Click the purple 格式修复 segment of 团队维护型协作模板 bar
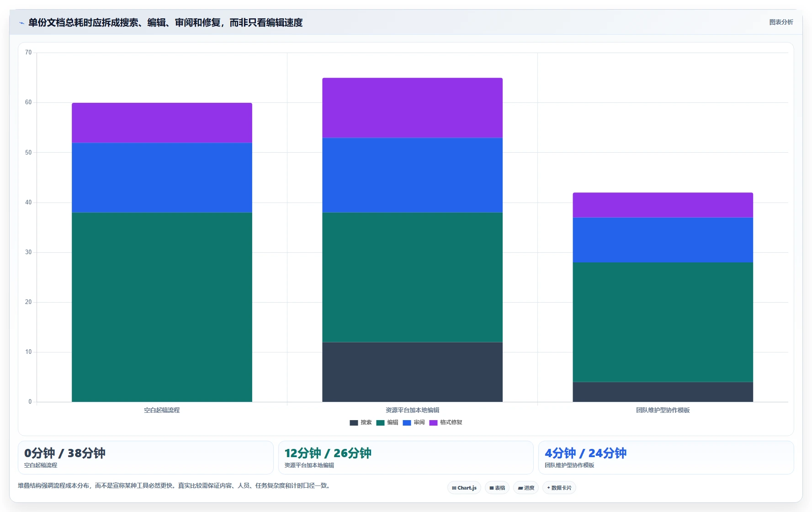 pyautogui.click(x=663, y=205)
